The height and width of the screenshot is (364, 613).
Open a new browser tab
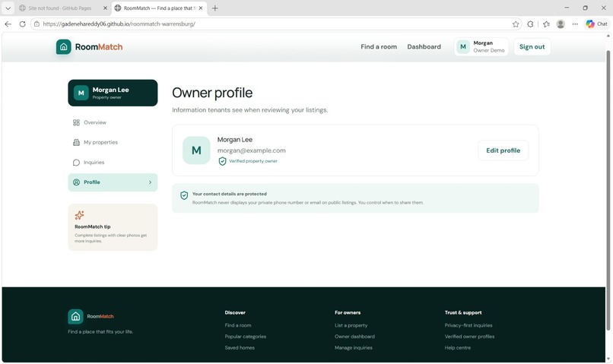214,8
